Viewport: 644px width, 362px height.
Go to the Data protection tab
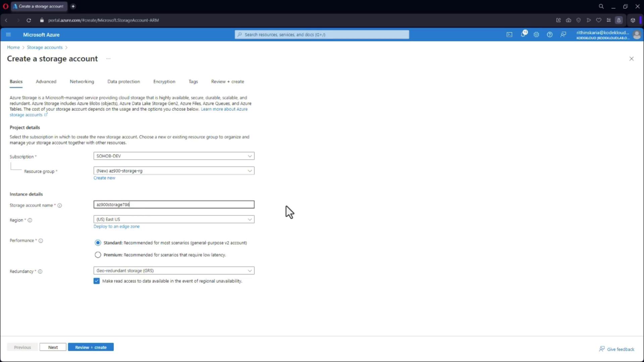[x=123, y=81]
